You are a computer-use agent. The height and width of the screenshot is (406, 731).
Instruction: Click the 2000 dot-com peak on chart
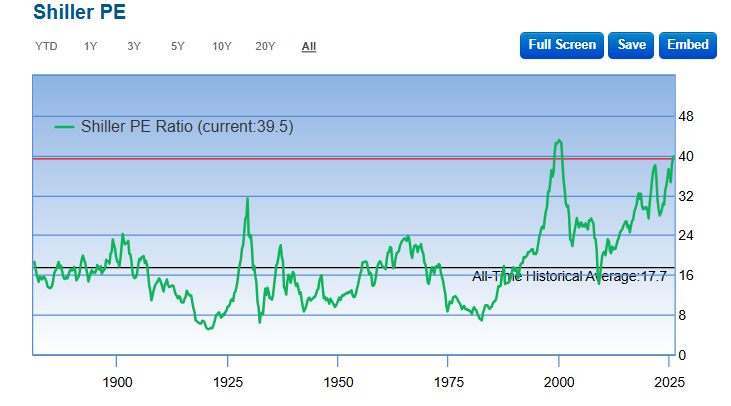coord(559,141)
